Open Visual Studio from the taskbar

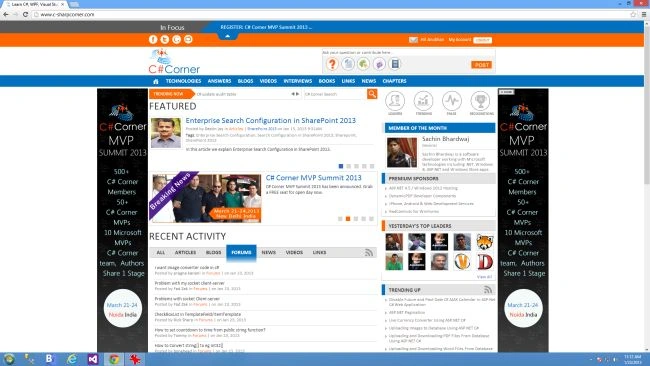click(x=93, y=359)
